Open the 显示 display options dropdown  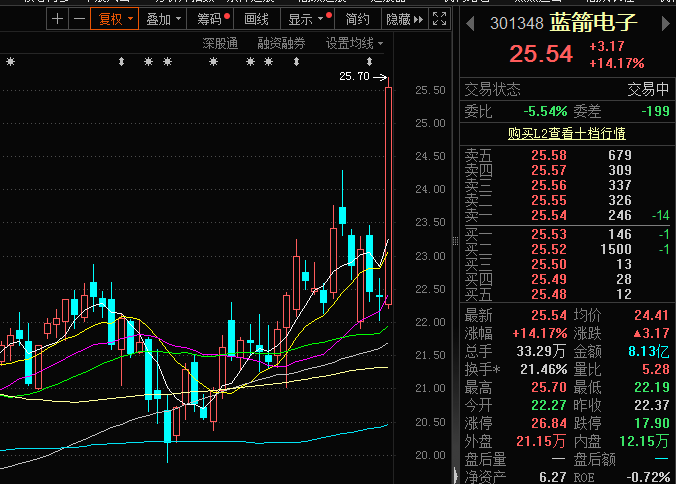point(306,19)
